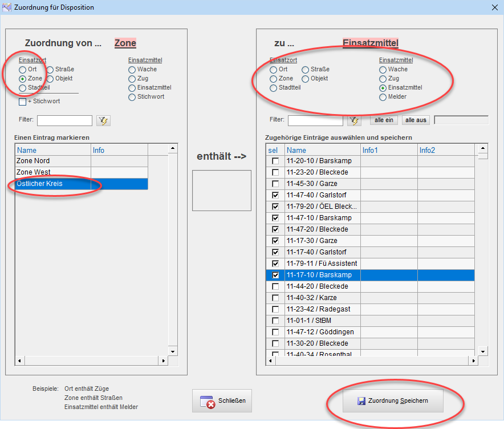Click the left panel Filter text field

coord(64,120)
